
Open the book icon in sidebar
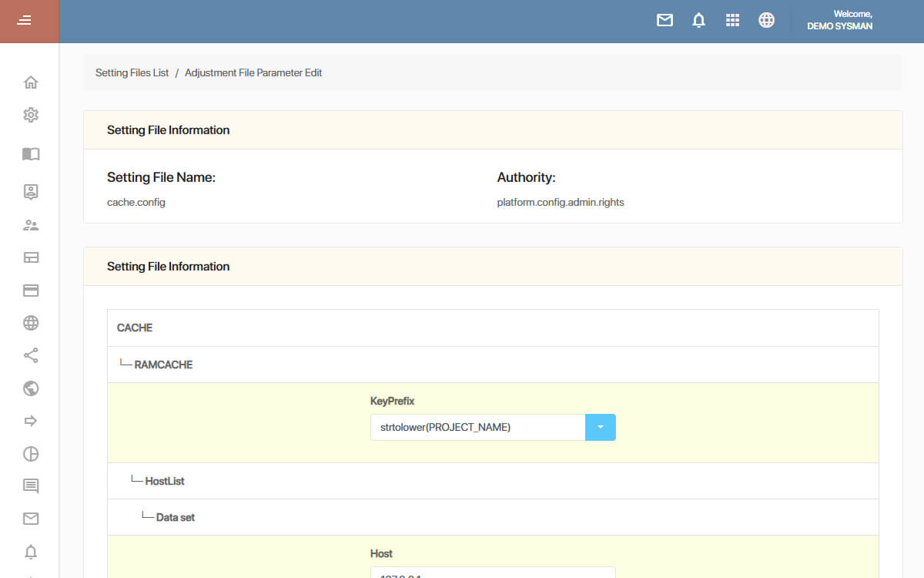pos(31,154)
